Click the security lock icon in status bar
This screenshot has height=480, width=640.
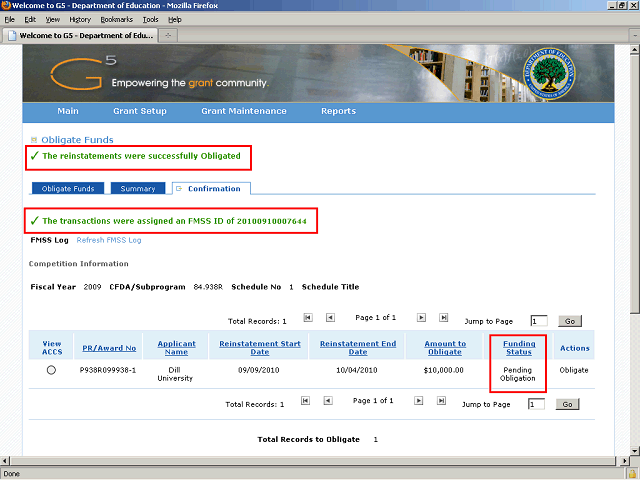632,474
